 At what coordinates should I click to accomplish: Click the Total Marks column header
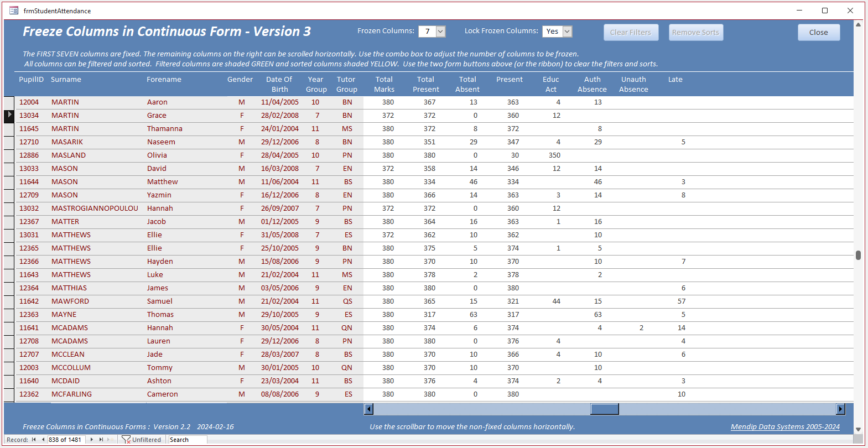coord(384,85)
